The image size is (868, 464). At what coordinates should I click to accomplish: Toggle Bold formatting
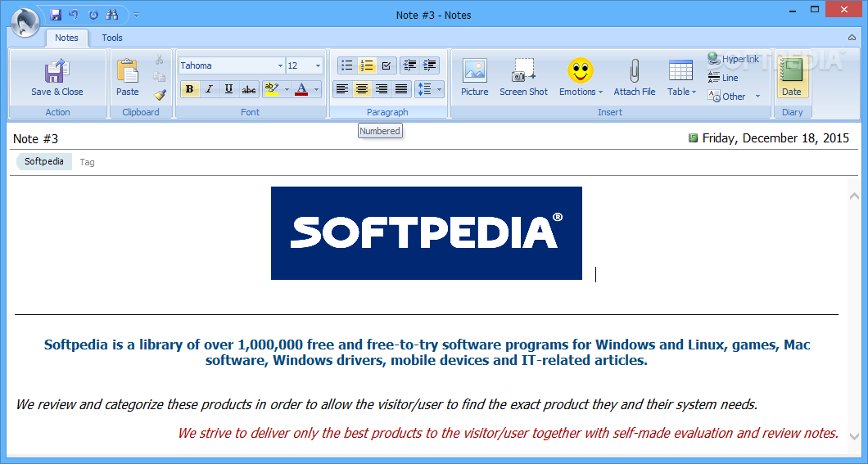click(190, 89)
